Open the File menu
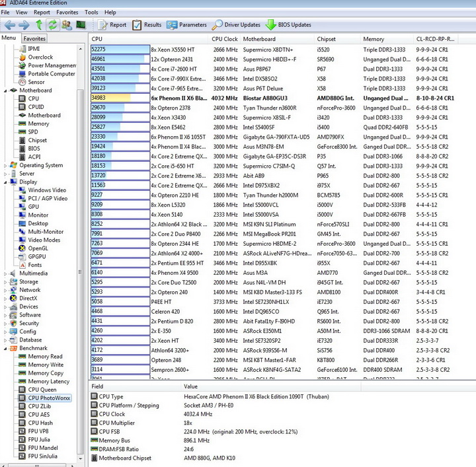 [x=5, y=13]
